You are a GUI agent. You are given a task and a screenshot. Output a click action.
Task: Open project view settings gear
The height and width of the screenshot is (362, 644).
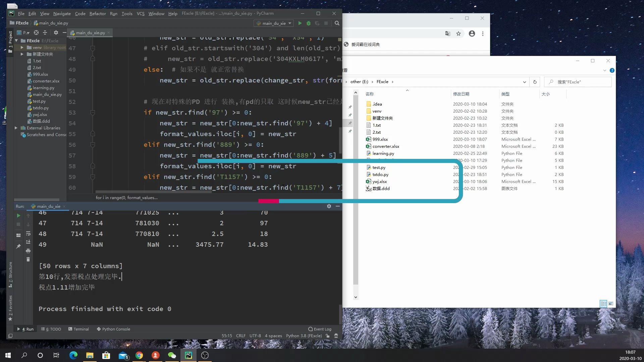click(x=56, y=33)
